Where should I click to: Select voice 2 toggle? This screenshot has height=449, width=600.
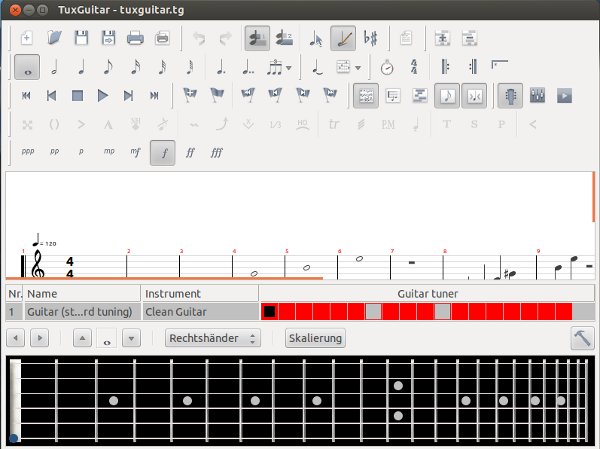[x=284, y=38]
